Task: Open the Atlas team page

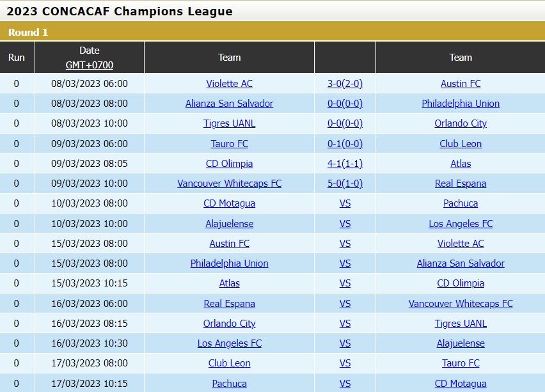Action: tap(461, 164)
